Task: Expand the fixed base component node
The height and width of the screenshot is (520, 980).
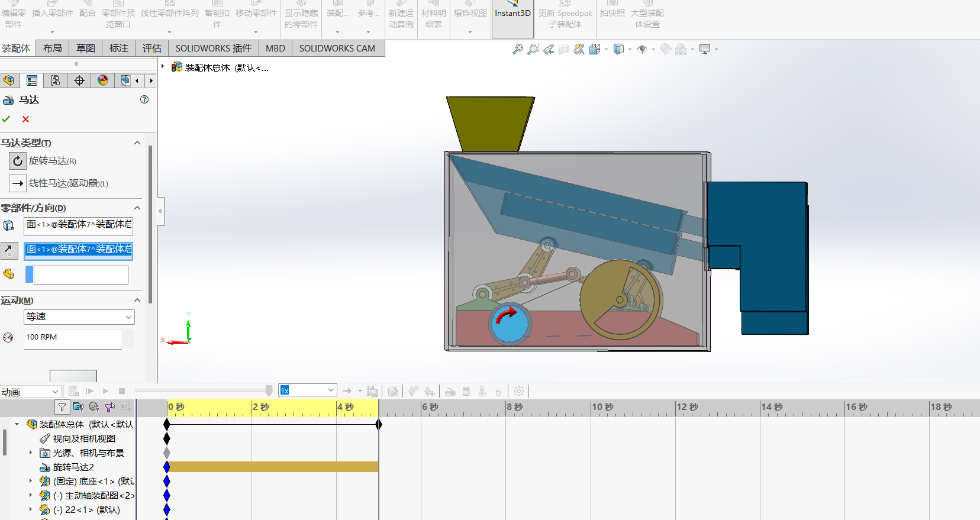Action: [x=31, y=481]
